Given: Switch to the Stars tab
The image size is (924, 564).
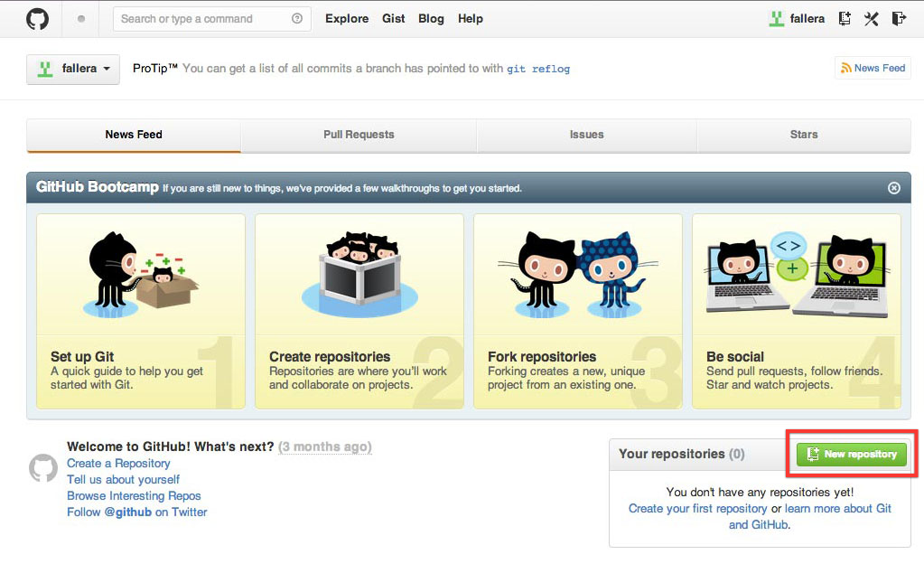Looking at the screenshot, I should click(x=804, y=135).
